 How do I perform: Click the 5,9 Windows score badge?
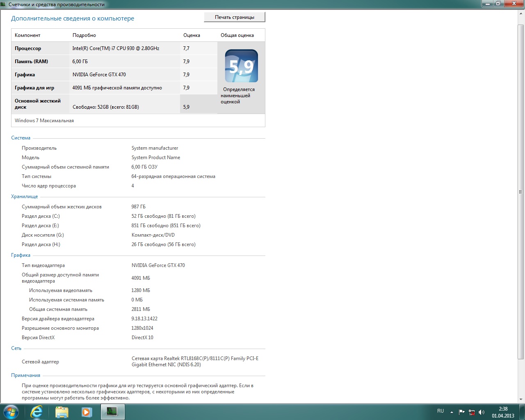[x=242, y=66]
